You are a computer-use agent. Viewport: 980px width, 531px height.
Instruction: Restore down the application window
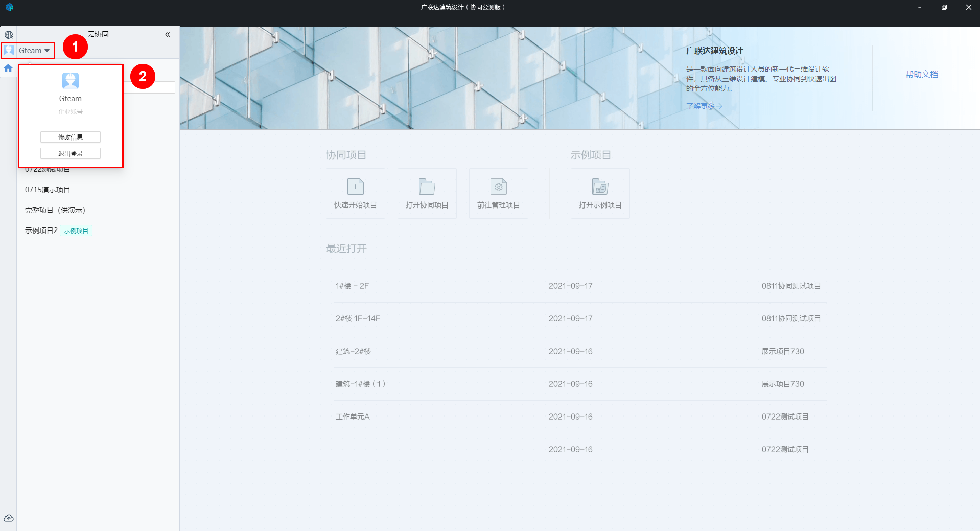click(x=944, y=7)
